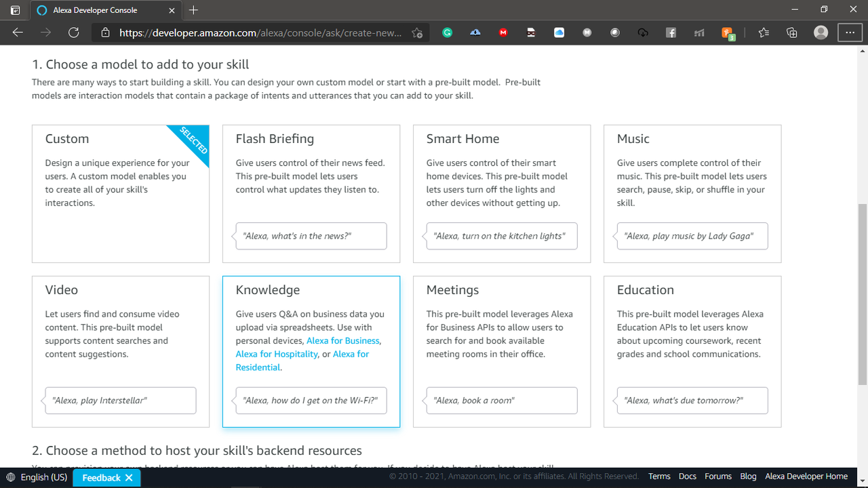Select the Smart Home model card
Viewport: 868px width, 488px height.
tap(502, 194)
